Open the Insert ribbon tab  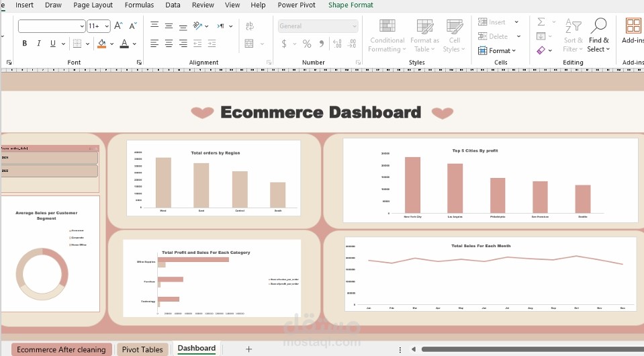[24, 5]
